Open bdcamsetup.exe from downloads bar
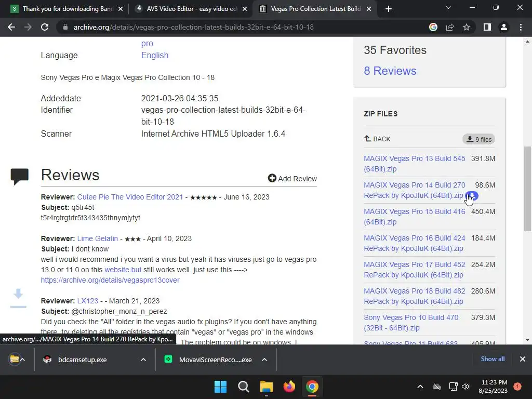 (83, 360)
